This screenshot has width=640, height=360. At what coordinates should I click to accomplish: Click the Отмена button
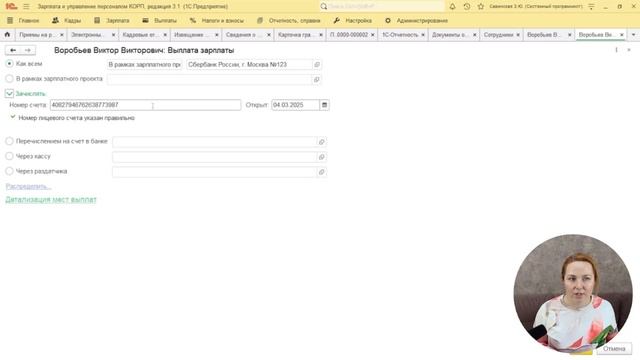tap(614, 349)
